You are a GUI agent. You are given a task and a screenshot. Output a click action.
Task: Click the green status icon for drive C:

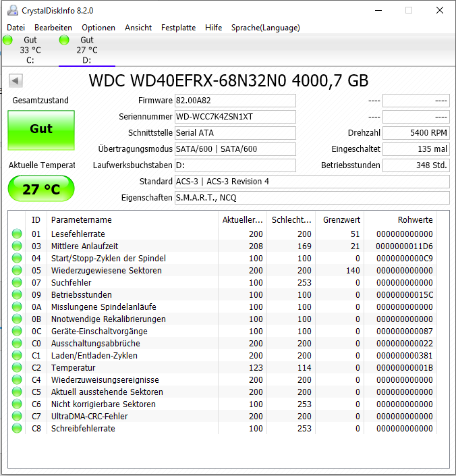pyautogui.click(x=7, y=40)
